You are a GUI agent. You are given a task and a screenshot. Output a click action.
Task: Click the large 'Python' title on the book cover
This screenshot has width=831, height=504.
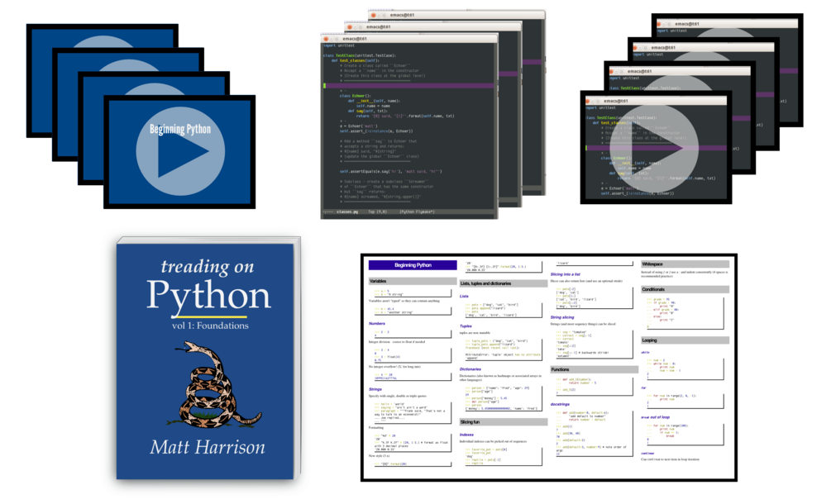coord(208,297)
